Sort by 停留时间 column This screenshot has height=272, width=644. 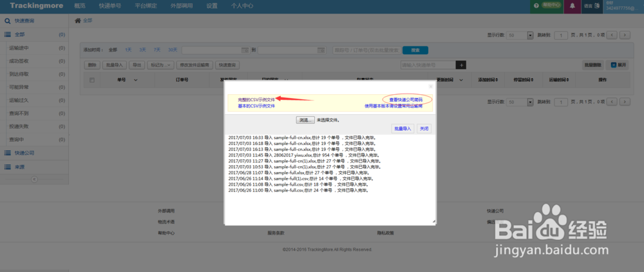(523, 80)
